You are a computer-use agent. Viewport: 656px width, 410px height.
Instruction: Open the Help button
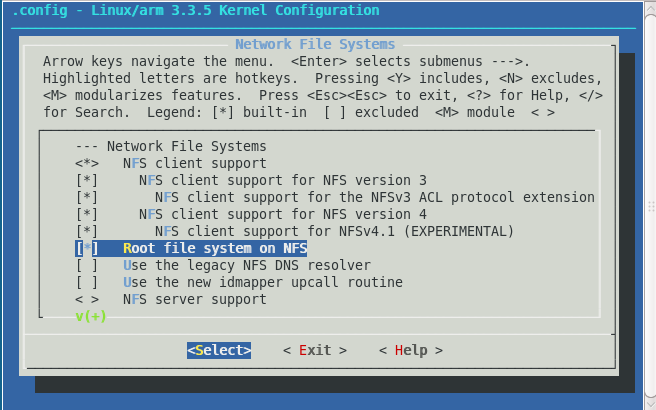411,350
